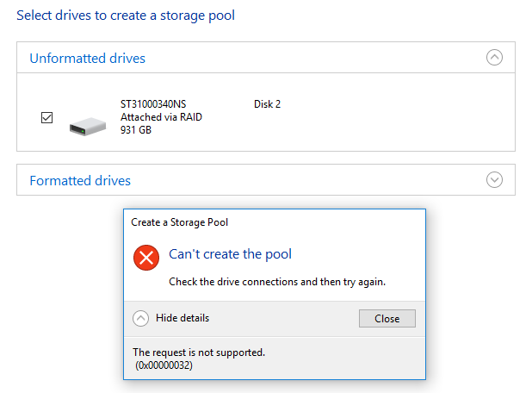Expand the Formatted drives section chevron
The width and height of the screenshot is (532, 393).
click(x=494, y=179)
